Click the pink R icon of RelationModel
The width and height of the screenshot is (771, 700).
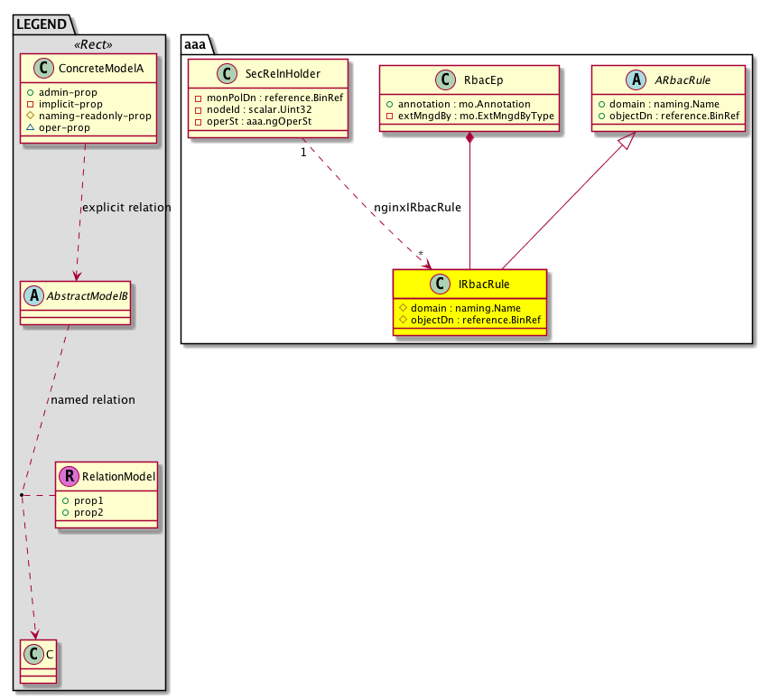pos(69,475)
